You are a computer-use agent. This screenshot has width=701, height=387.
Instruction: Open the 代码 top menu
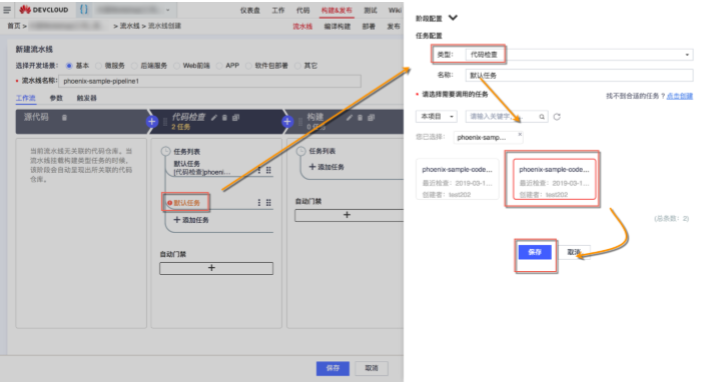(x=303, y=10)
